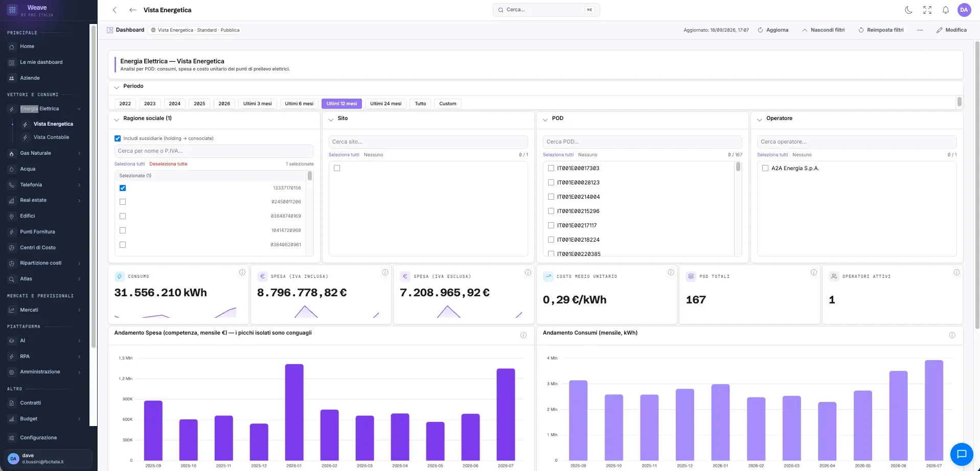Show info for the POD Totali card
The width and height of the screenshot is (980, 471).
pos(814,272)
